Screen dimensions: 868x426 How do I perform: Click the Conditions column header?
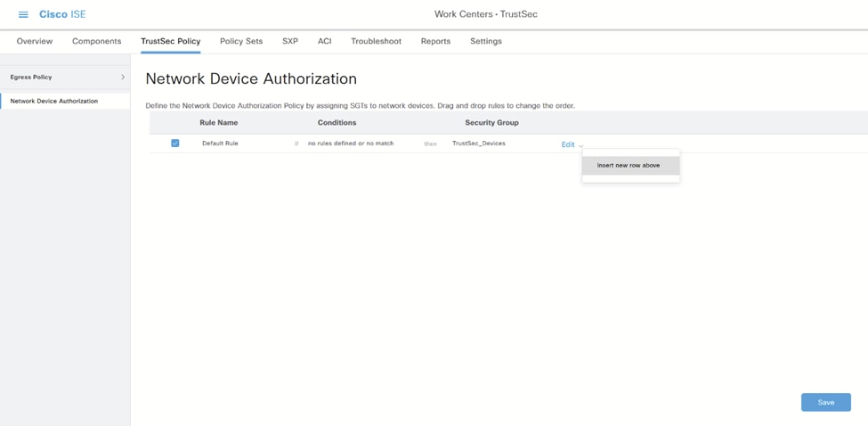point(337,122)
